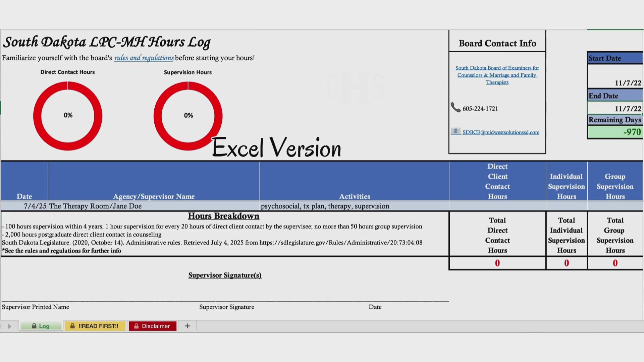Click empty Direct Client Contact Hours cell for 7/4/25
Image resolution: width=644 pixels, height=362 pixels.
point(497,206)
